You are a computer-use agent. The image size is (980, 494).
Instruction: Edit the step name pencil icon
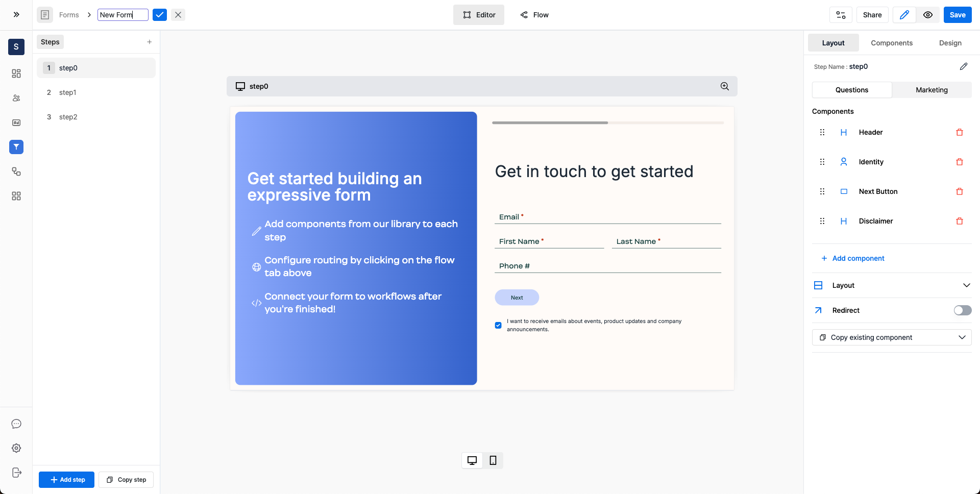coord(964,66)
